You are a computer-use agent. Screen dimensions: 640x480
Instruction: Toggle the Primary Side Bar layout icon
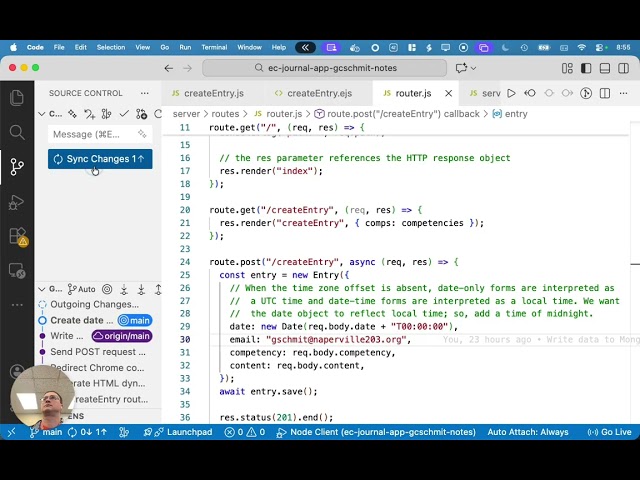585,68
